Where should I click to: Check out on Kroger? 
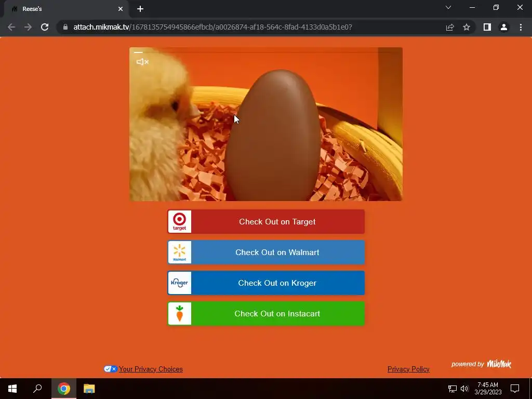pos(266,283)
